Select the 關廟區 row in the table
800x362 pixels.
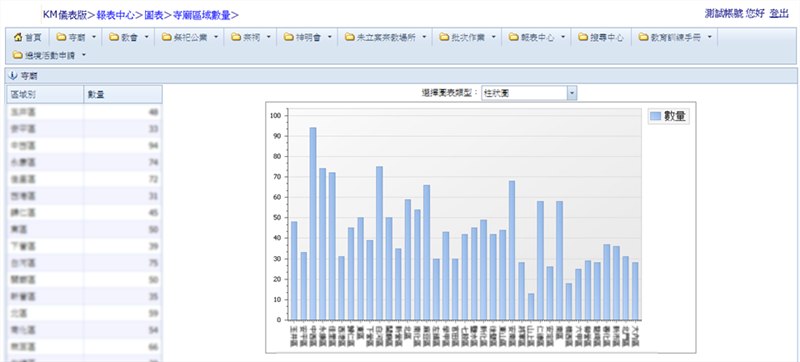pyautogui.click(x=84, y=280)
